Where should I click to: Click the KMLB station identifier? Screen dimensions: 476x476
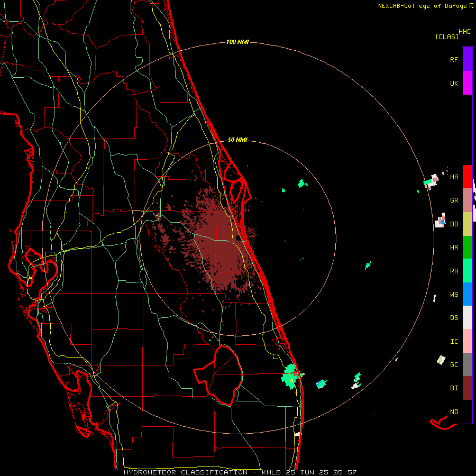coord(271,472)
